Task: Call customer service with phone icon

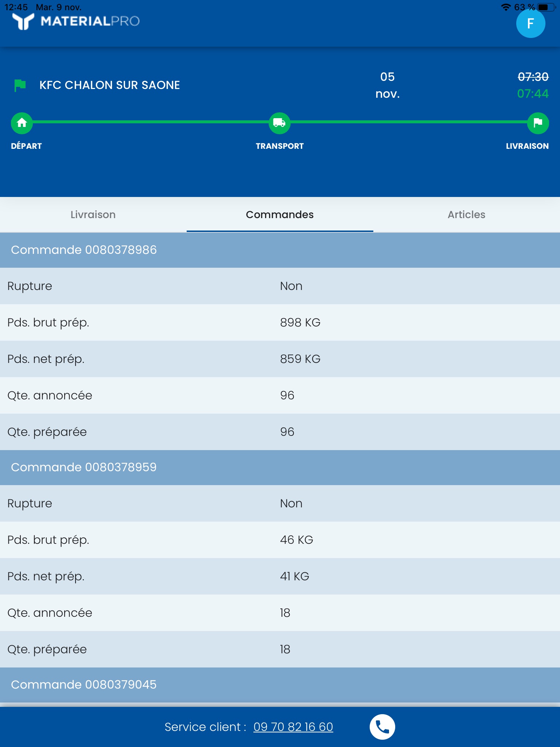Action: coord(382,727)
